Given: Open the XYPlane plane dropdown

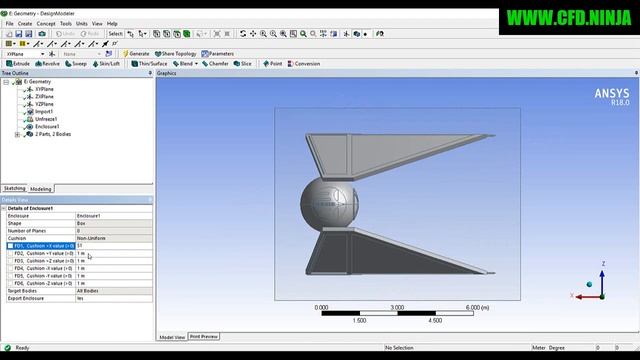Looking at the screenshot, I should coord(42,54).
